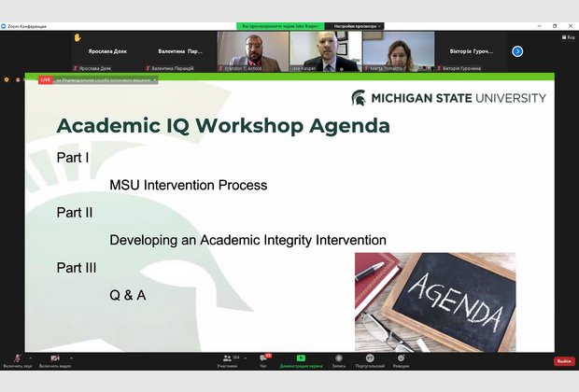Show next participants with blue arrow
Screen dimensions: 579x392
point(517,51)
